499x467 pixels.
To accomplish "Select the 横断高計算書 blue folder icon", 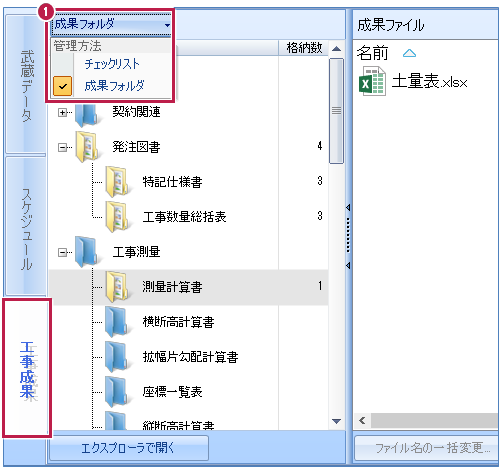I will coord(116,322).
